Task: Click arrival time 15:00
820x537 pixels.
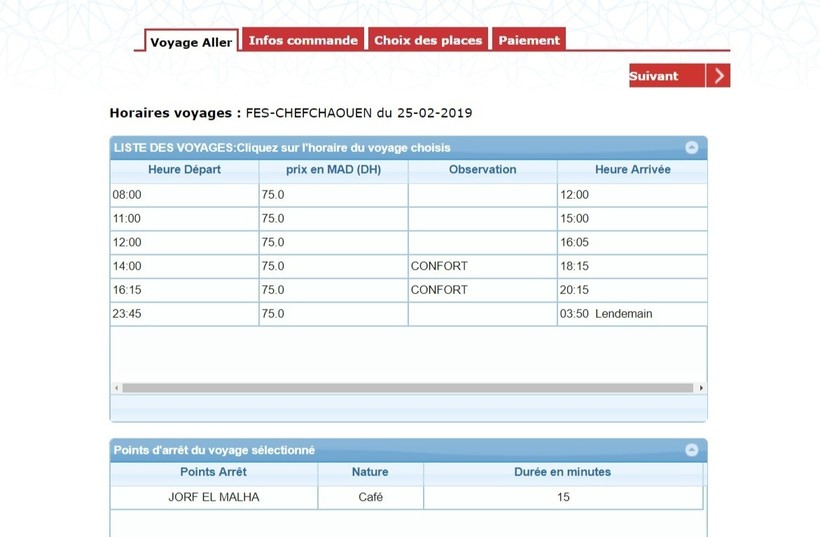Action: click(x=574, y=219)
